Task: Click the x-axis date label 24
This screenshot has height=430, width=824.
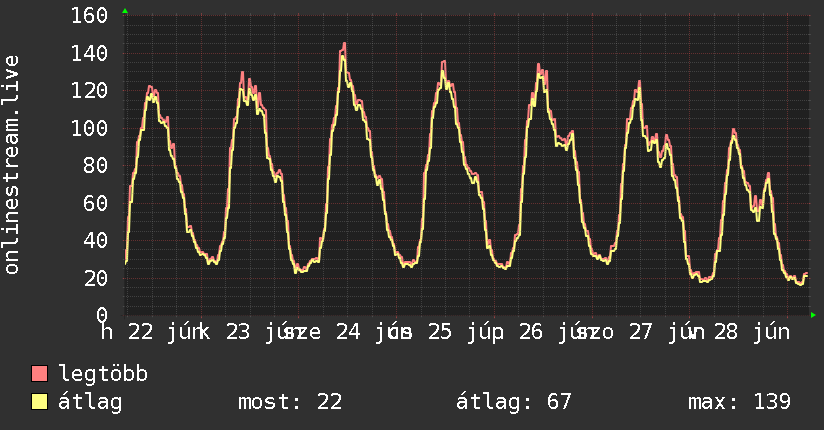Action: click(348, 332)
